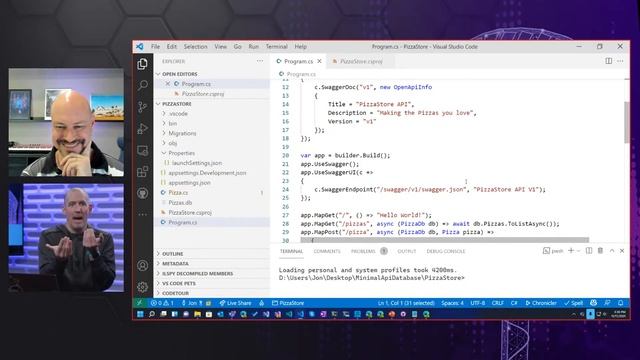
Task: Switch to the Problems panel tab
Action: tap(363, 251)
